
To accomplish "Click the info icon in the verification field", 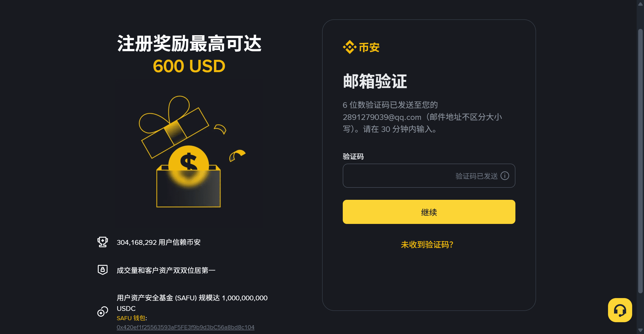I will click(505, 176).
